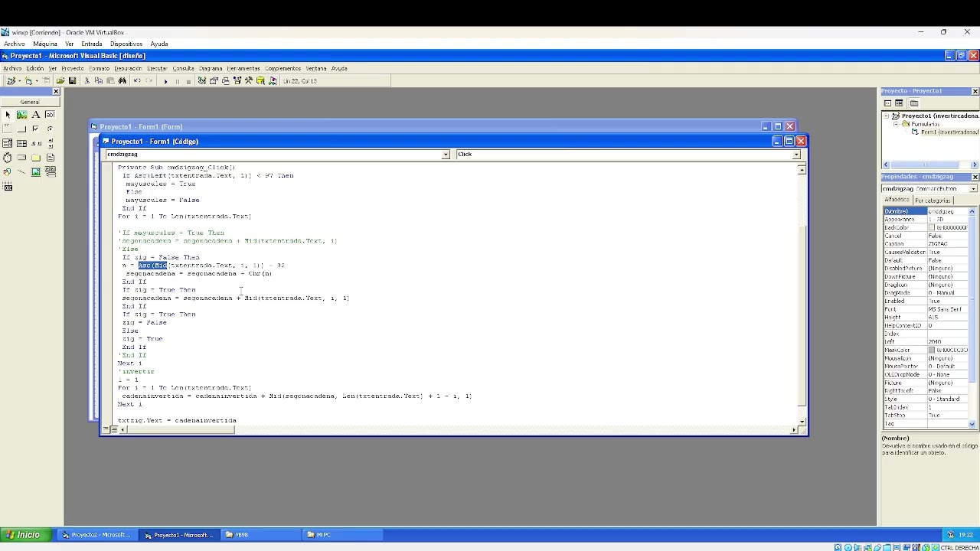Open the Edición menu in Visual Basic
This screenshot has width=980, height=551.
(35, 68)
